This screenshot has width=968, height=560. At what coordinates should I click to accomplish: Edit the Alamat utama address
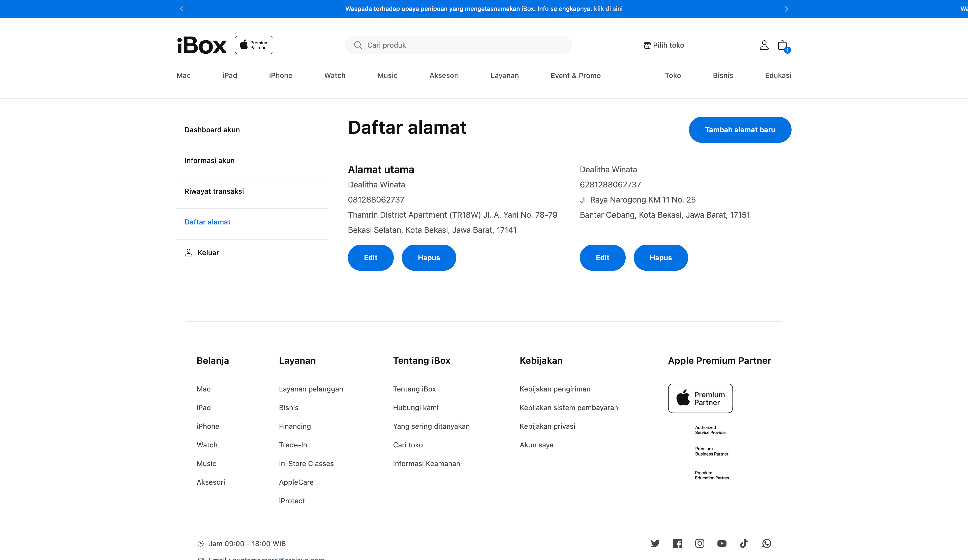371,257
